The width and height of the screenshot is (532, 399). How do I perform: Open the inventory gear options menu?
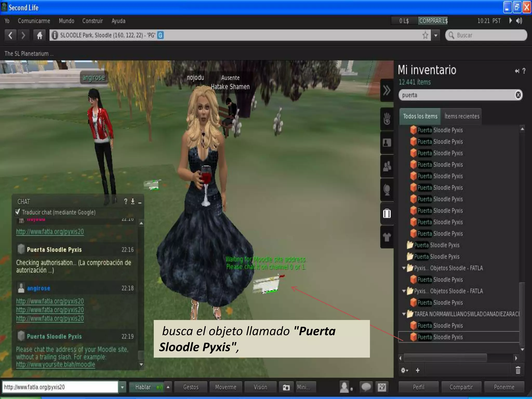(x=404, y=370)
